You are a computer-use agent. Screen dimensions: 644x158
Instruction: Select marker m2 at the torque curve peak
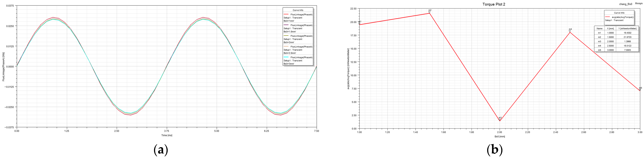430,13
